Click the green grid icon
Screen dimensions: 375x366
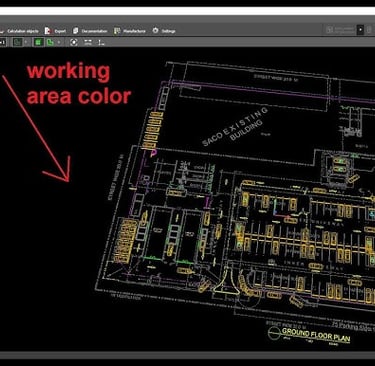tap(38, 42)
